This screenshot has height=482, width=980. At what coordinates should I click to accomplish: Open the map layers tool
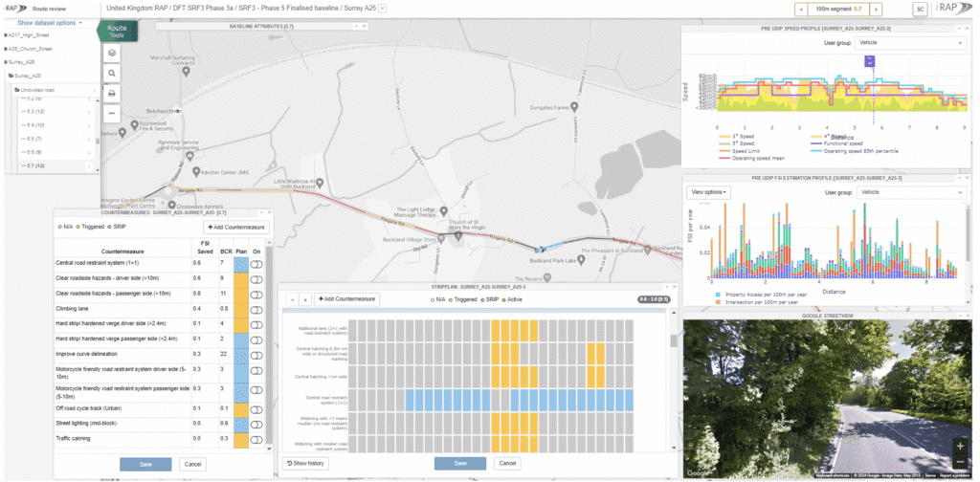112,53
